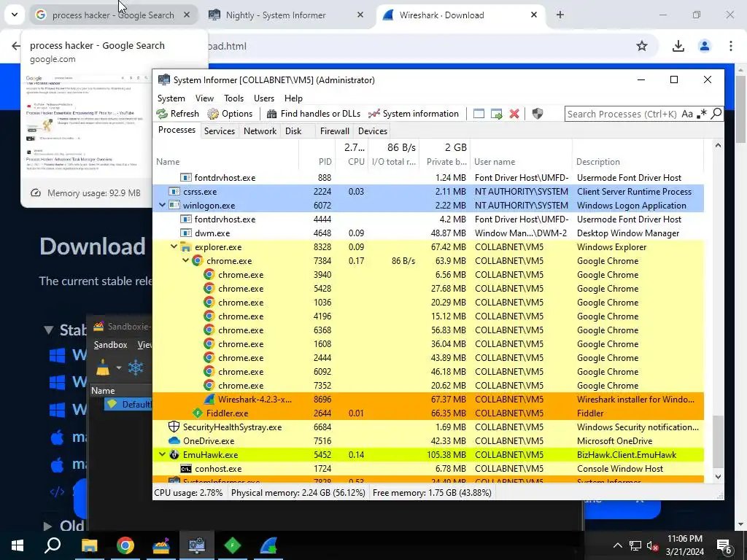Click find window and thread icon
The width and height of the screenshot is (747, 560).
click(496, 114)
